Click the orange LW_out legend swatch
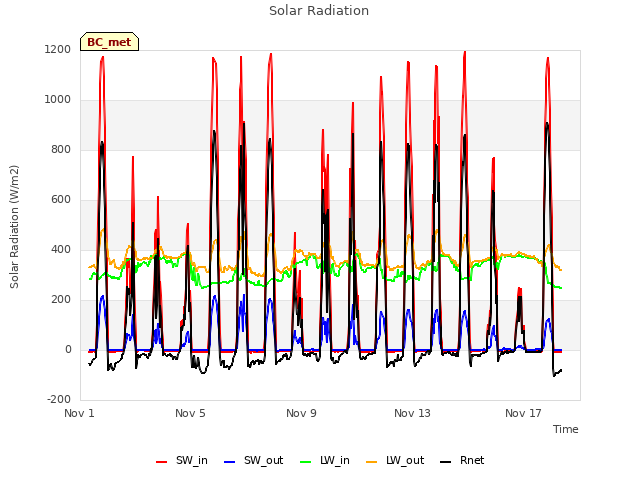The image size is (640, 480). click(x=372, y=462)
